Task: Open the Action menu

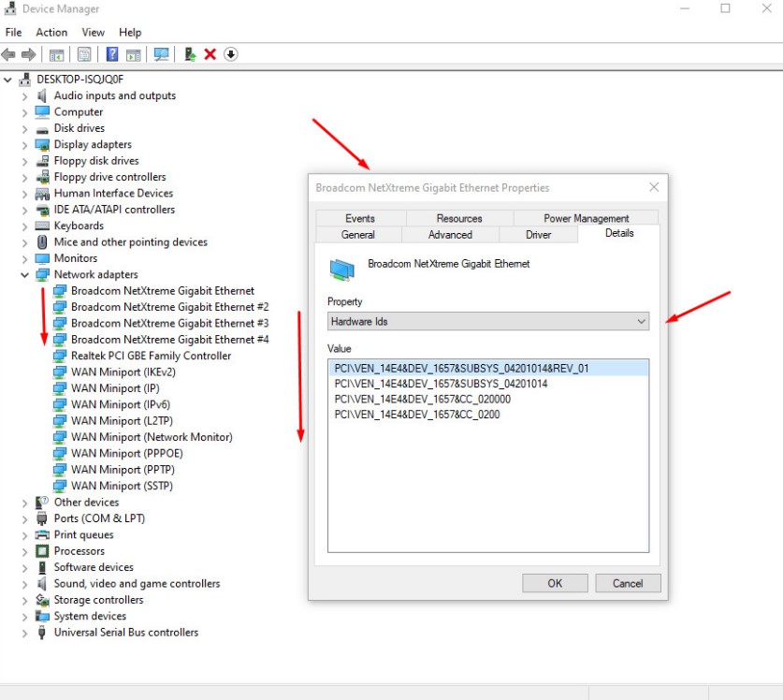Action: tap(51, 33)
